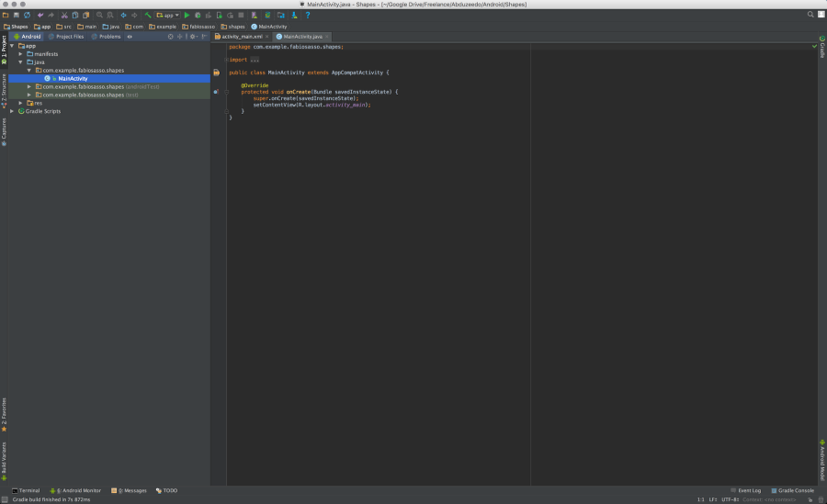Toggle read-only lock icon in status bar
The height and width of the screenshot is (504, 827).
(x=810, y=499)
